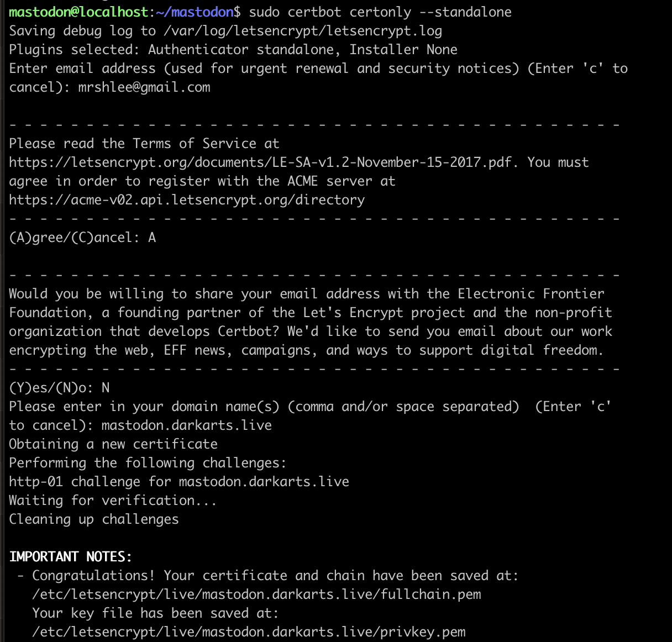Click the '(Y)es/(N)o: N' prompt line
Screen dimensions: 672x642
[x=59, y=388]
